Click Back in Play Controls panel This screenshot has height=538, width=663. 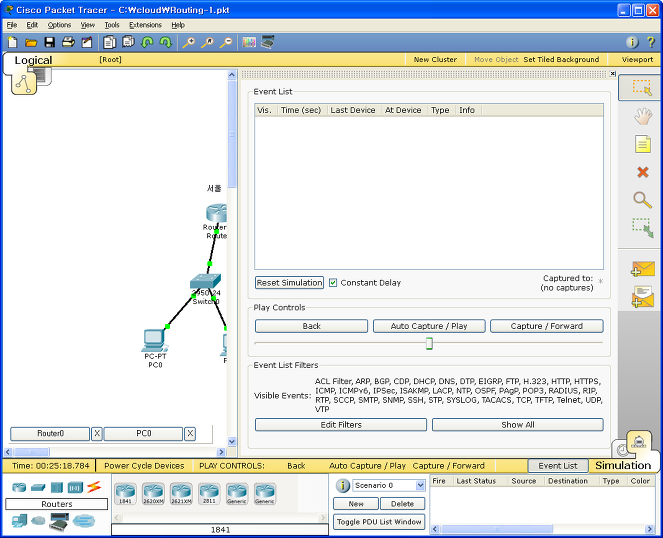pos(312,326)
